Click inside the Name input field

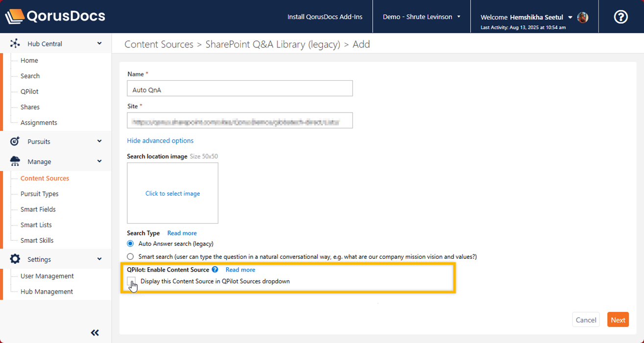click(239, 89)
